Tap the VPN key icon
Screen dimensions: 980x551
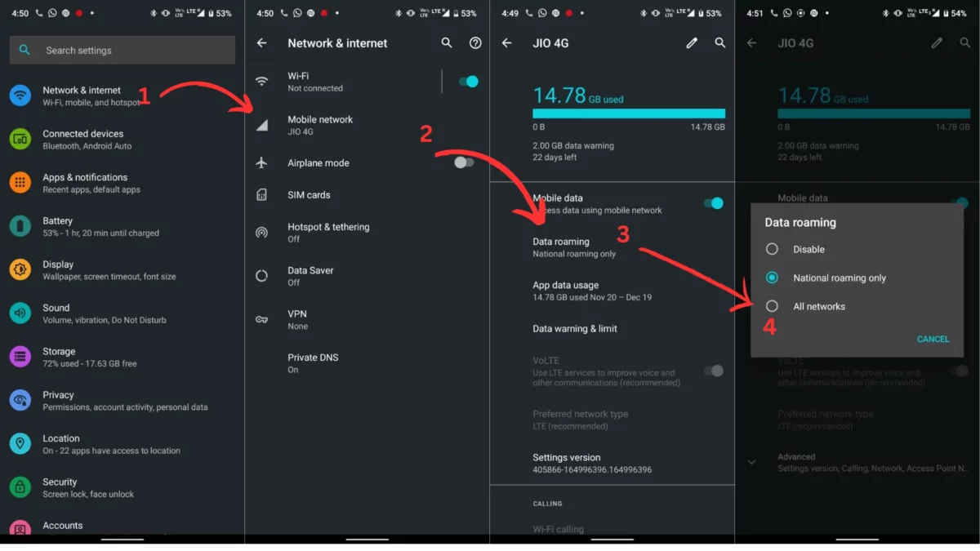(261, 319)
